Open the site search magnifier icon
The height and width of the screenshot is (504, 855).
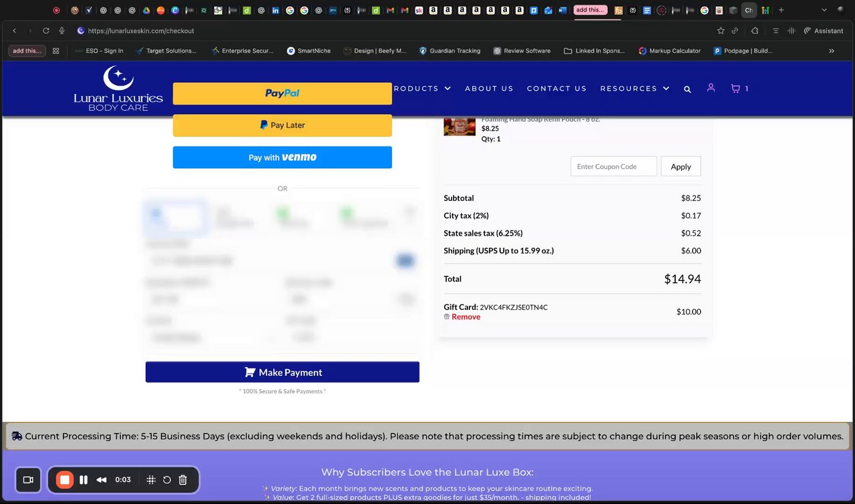[687, 89]
